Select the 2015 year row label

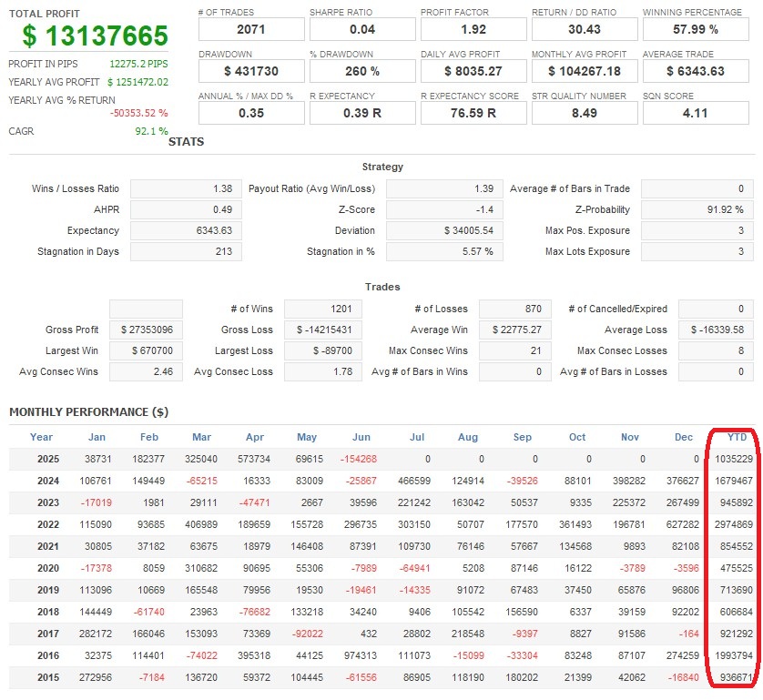tap(48, 677)
